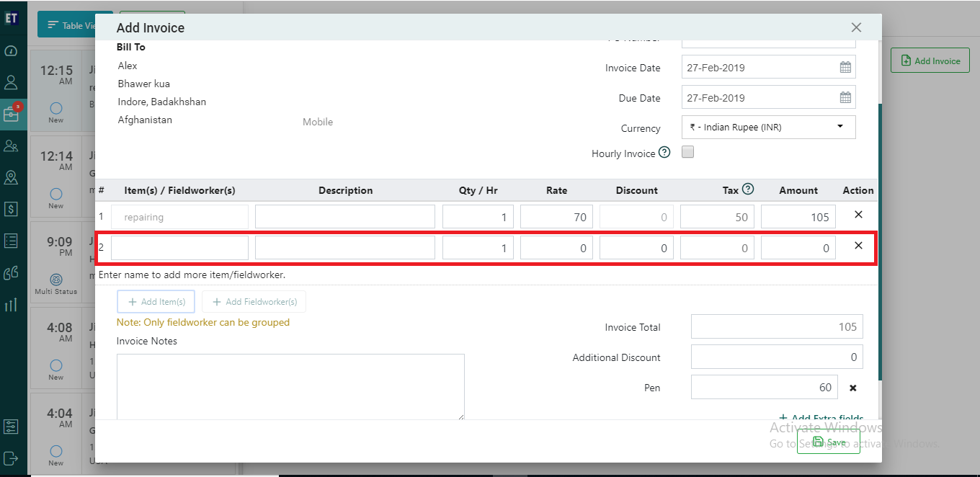The width and height of the screenshot is (980, 477).
Task: Open the single-user profile icon in sidebar
Action: coord(11,82)
